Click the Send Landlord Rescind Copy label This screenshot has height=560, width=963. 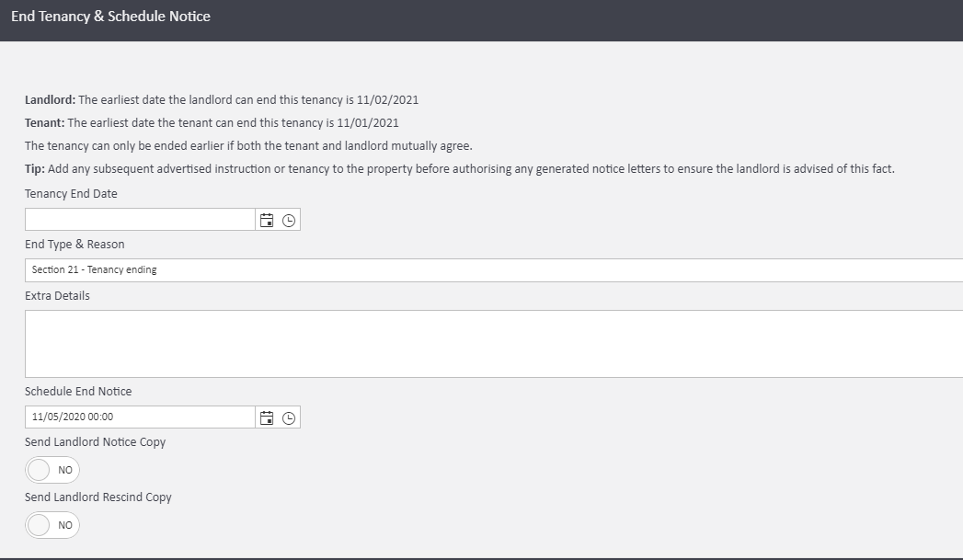pyautogui.click(x=98, y=497)
